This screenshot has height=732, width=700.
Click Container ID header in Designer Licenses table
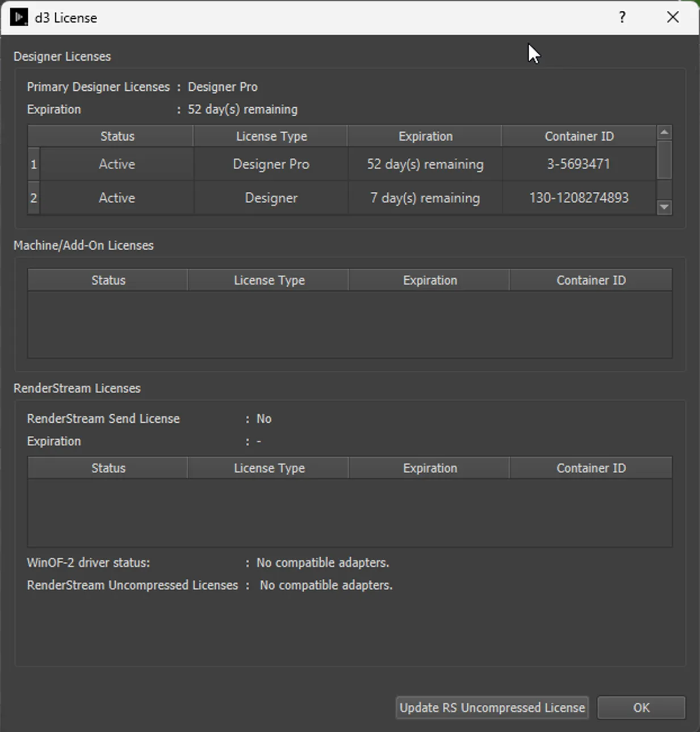click(579, 136)
